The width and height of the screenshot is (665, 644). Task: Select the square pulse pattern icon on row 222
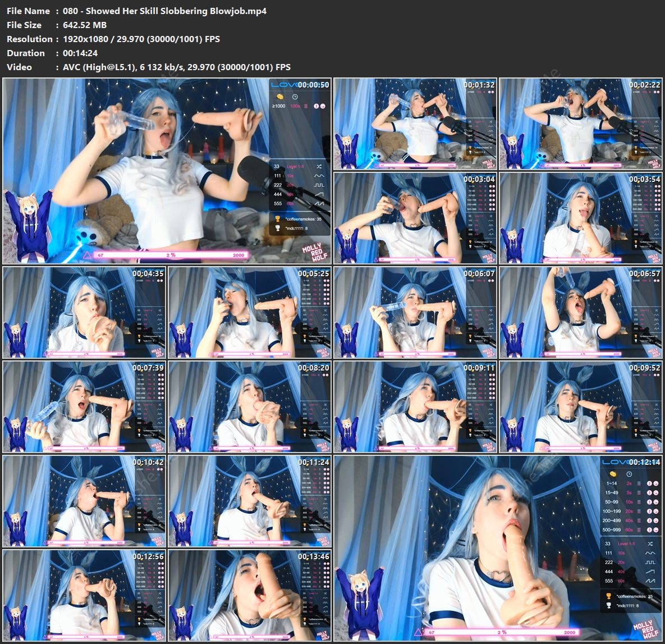point(319,185)
